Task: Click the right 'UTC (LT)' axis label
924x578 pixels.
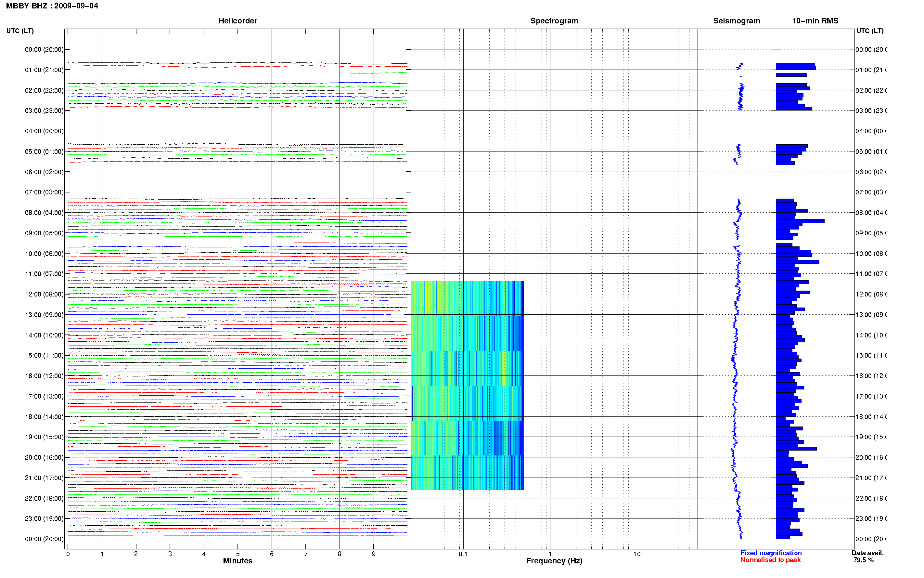Action: point(870,31)
